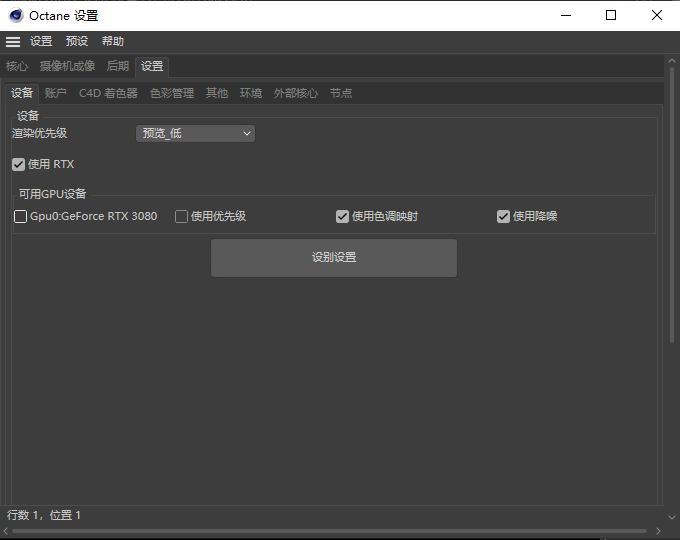Image resolution: width=680 pixels, height=540 pixels.
Task: Click the 可用GPU设备 group label
Action: pos(52,194)
